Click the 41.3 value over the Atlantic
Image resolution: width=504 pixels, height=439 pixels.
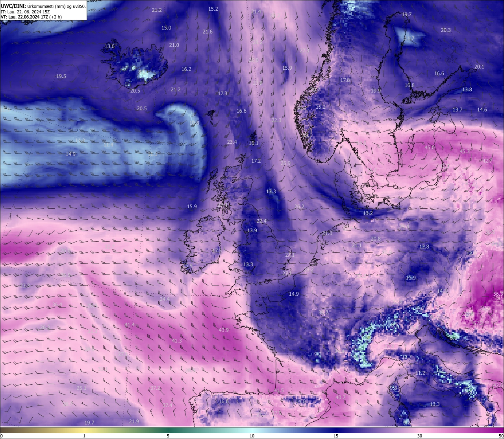(177, 341)
